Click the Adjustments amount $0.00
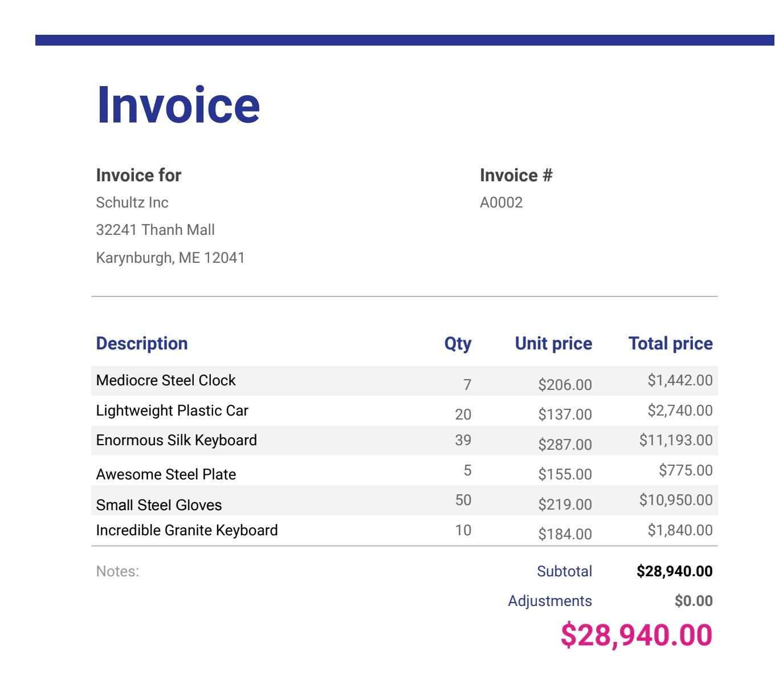Image resolution: width=783 pixels, height=700 pixels. (x=693, y=601)
